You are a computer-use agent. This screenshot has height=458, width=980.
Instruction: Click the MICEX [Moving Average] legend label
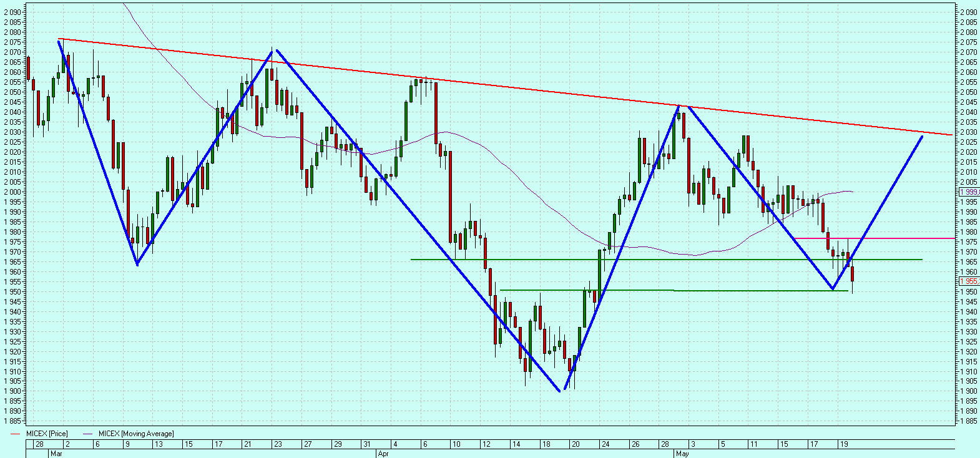point(136,434)
